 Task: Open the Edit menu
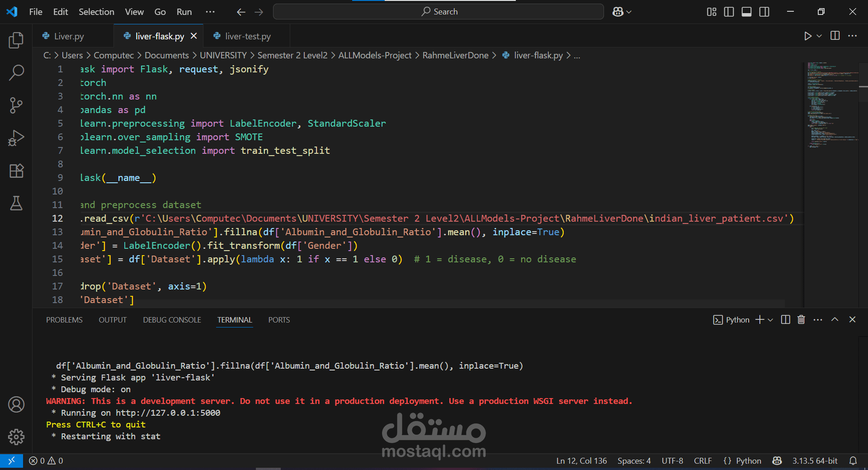(x=61, y=12)
